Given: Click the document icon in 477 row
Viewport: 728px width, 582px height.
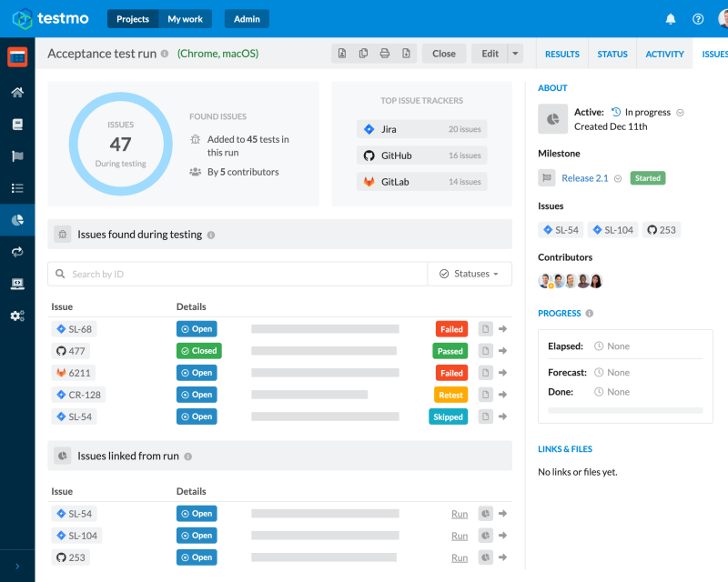Looking at the screenshot, I should (485, 351).
